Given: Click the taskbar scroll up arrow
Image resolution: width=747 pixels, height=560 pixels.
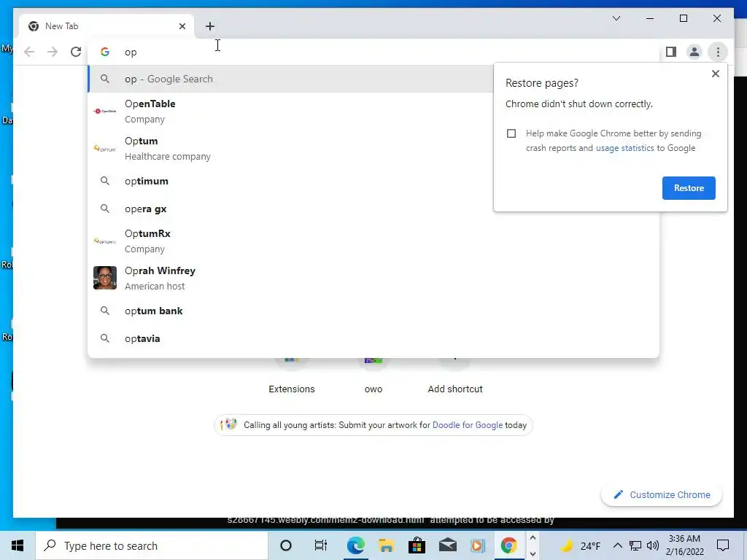Looking at the screenshot, I should (533, 537).
